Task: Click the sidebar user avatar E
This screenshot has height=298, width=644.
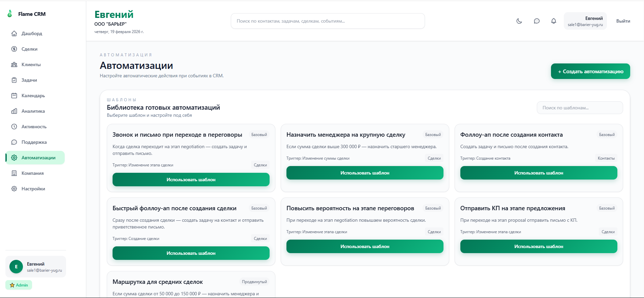Action: [x=16, y=267]
